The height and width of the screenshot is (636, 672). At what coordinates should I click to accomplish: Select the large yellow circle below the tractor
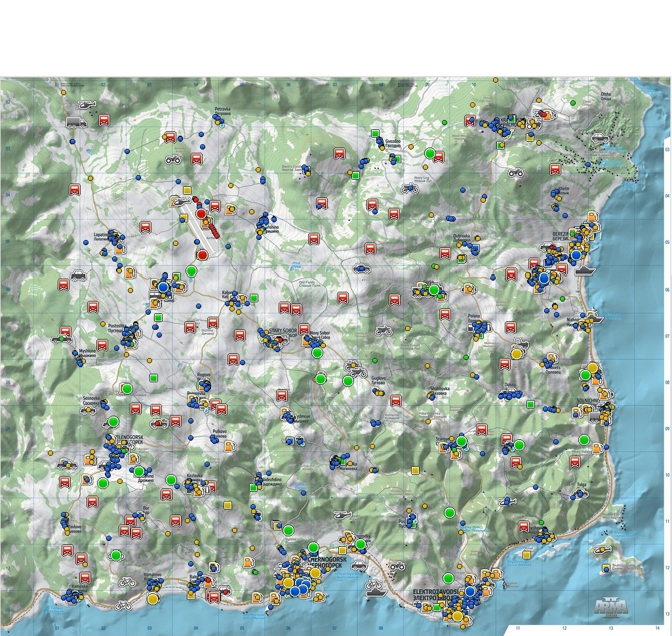coord(517,353)
